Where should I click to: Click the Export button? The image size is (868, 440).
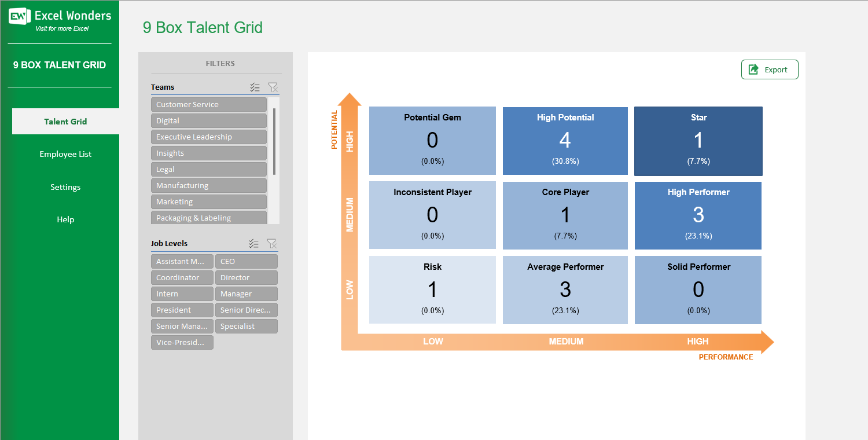[x=770, y=69]
